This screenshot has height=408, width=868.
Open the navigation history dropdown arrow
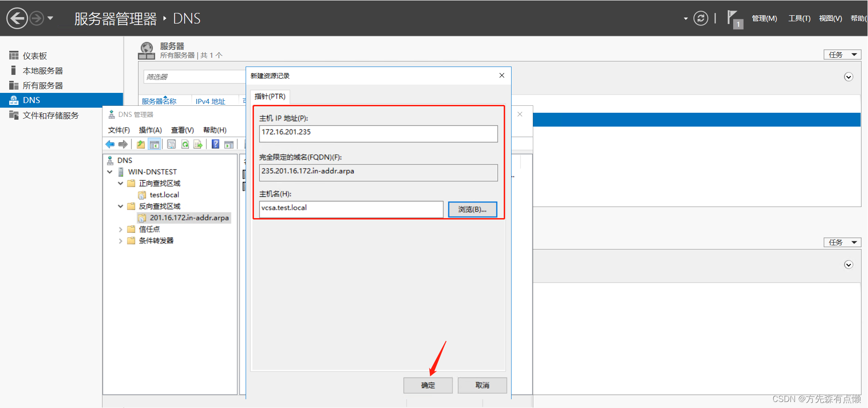pyautogui.click(x=50, y=18)
